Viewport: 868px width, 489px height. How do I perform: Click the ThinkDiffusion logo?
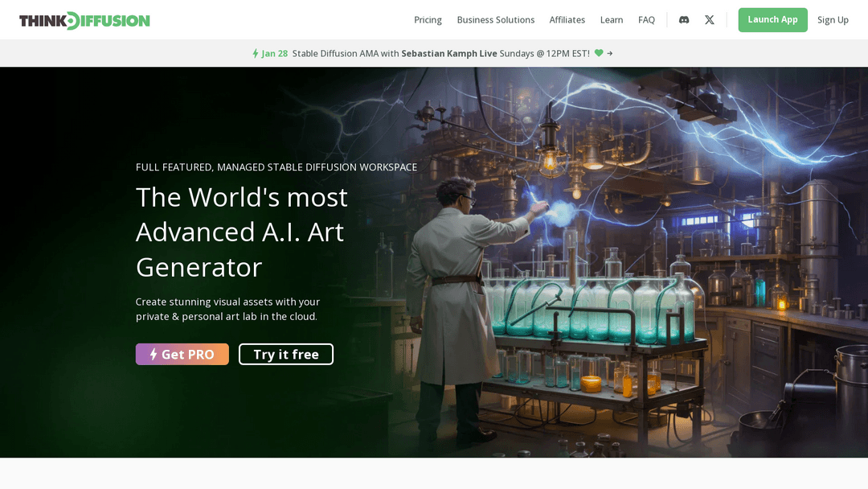(x=84, y=20)
